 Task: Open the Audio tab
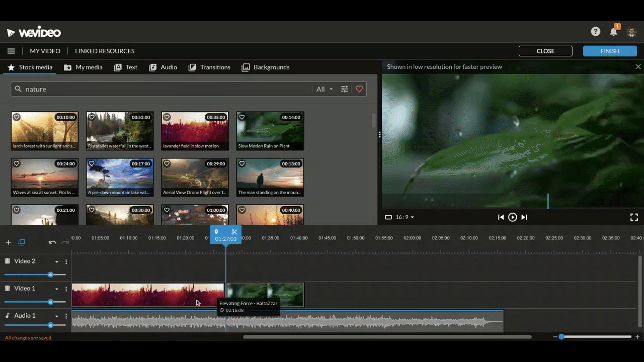(163, 67)
